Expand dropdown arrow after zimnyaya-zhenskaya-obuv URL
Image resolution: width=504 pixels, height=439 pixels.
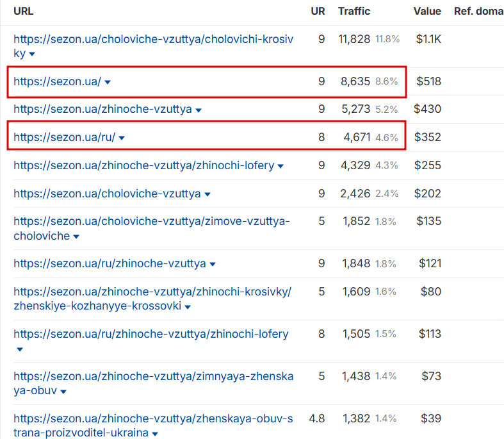pyautogui.click(x=63, y=392)
